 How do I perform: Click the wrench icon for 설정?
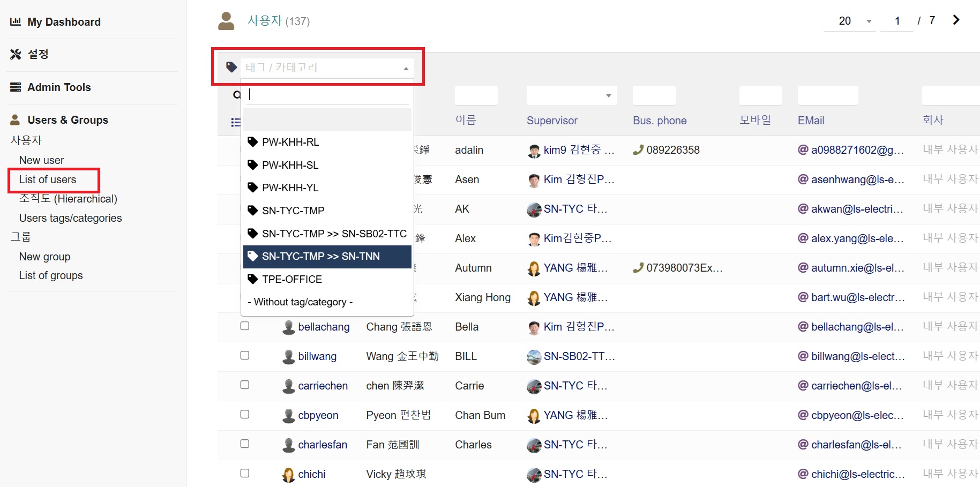pos(16,54)
